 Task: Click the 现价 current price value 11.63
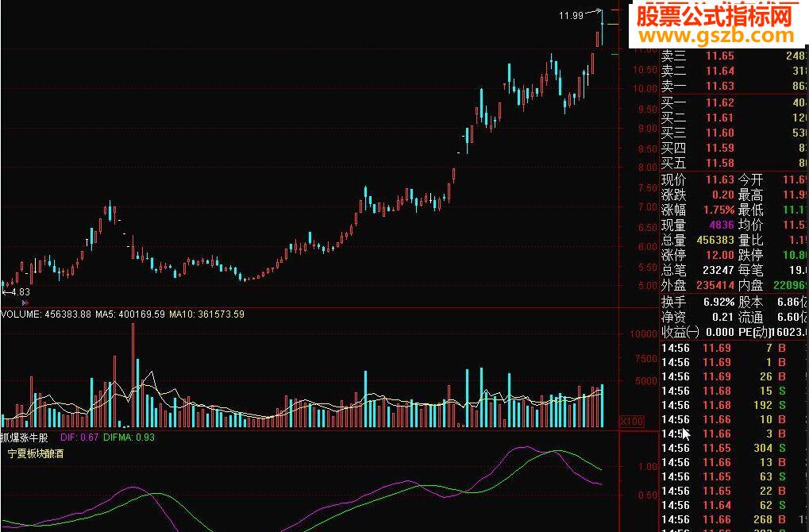click(x=720, y=179)
